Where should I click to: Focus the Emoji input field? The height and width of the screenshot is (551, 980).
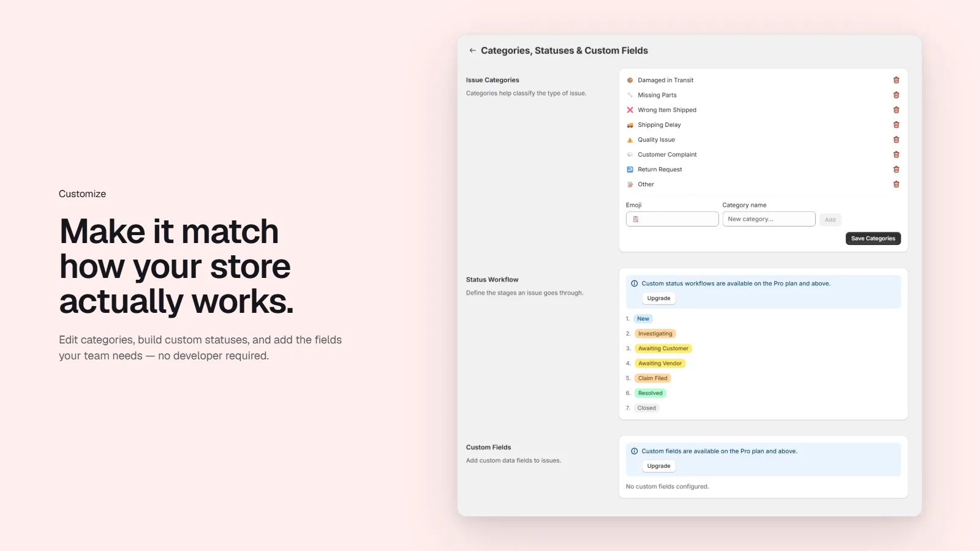pos(672,219)
